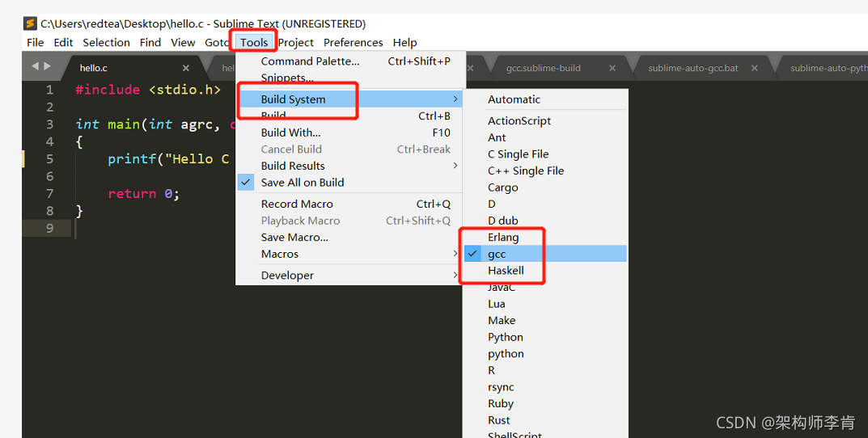The height and width of the screenshot is (438, 868).
Task: Close the sublime-auto-gcc.bat tab
Action: click(x=755, y=69)
